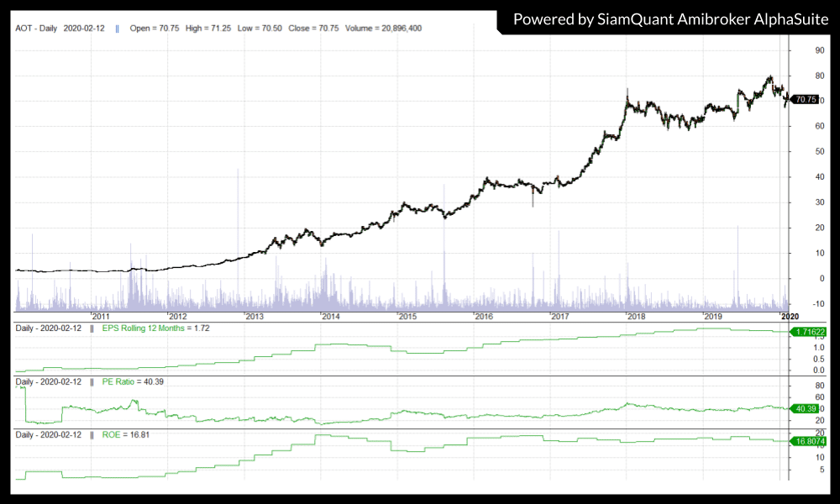Viewport: 840px width, 504px height.
Task: Click the divider icon before EPS Rolling label
Action: pyautogui.click(x=92, y=328)
